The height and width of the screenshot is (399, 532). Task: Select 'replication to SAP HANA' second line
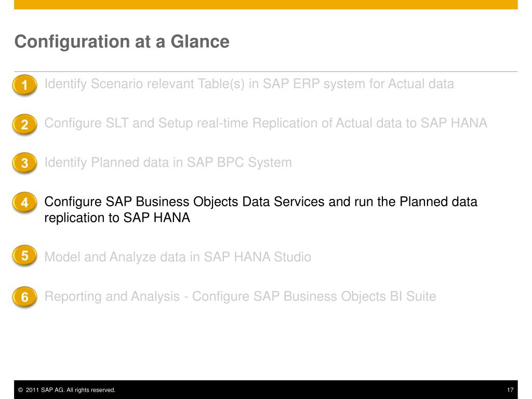117,218
